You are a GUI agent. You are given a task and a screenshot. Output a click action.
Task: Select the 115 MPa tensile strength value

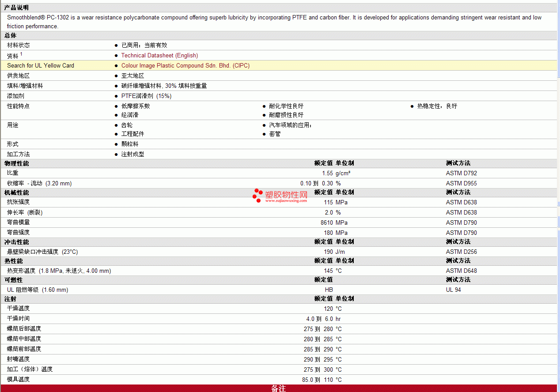pyautogui.click(x=336, y=202)
